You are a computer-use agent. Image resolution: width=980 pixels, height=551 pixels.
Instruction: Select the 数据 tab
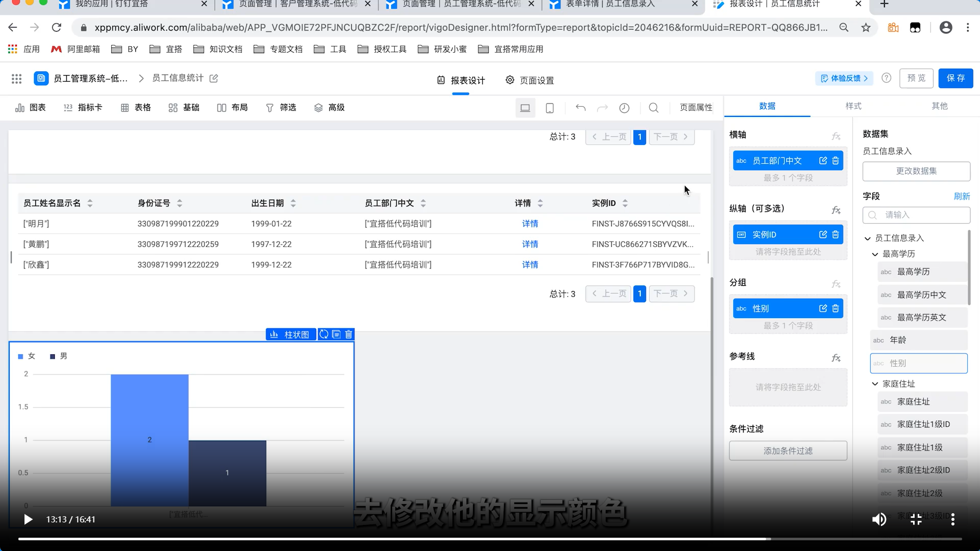pyautogui.click(x=767, y=106)
